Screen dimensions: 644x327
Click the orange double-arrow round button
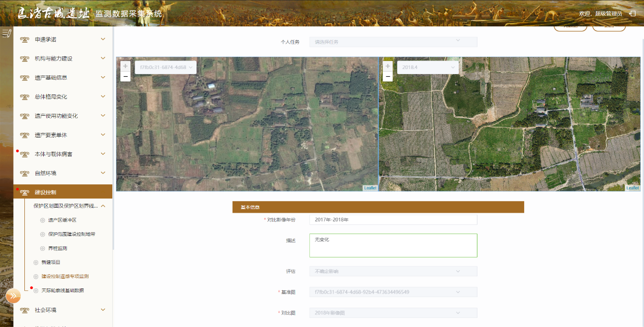point(13,296)
